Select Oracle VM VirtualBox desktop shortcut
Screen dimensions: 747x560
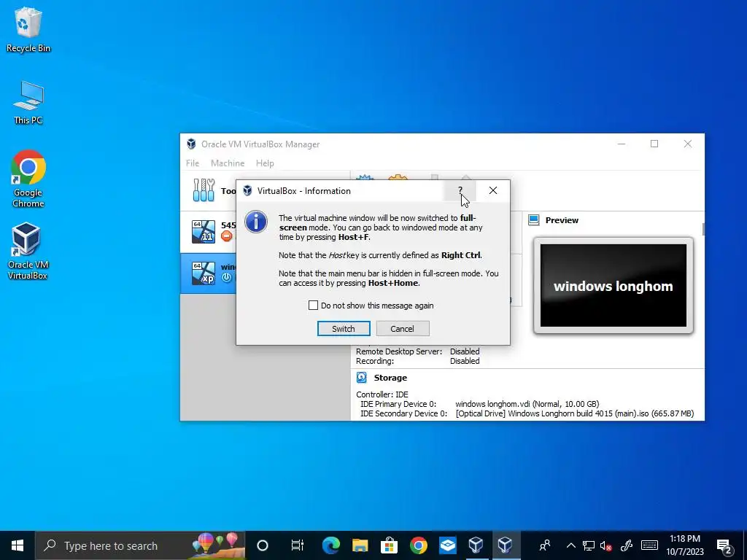click(27, 251)
